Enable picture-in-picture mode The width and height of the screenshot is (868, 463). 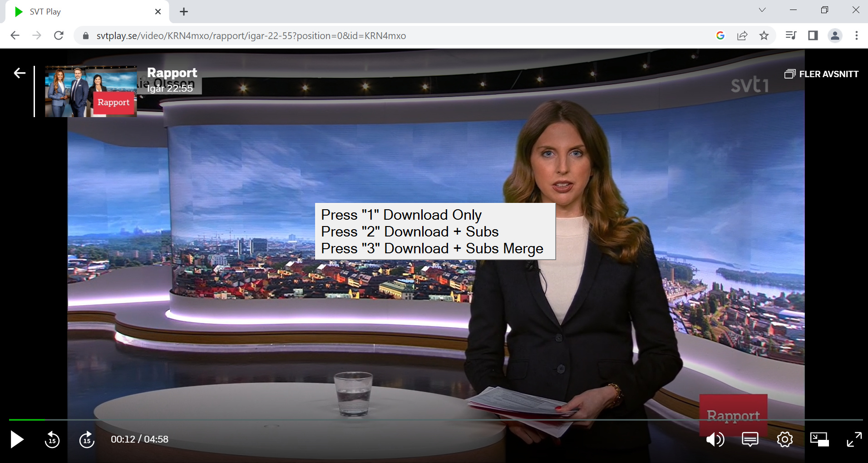point(819,439)
